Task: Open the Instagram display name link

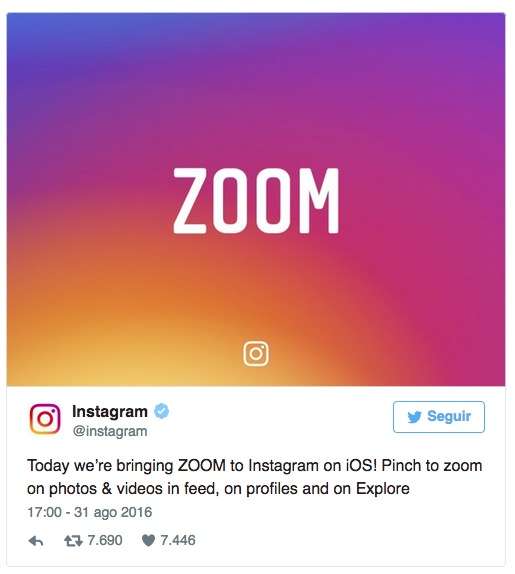Action: tap(110, 411)
